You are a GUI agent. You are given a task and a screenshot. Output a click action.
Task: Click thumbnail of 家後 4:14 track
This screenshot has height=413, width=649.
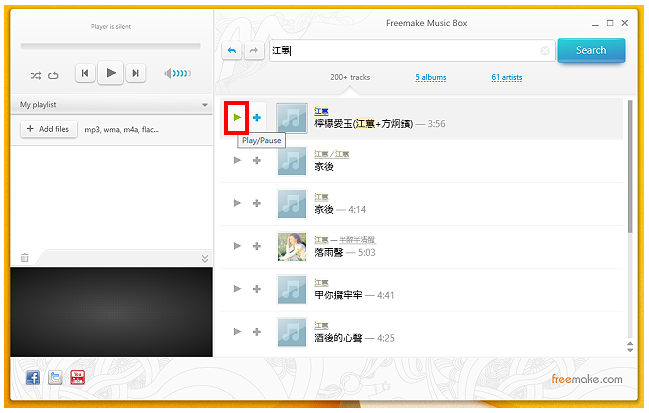pos(292,204)
